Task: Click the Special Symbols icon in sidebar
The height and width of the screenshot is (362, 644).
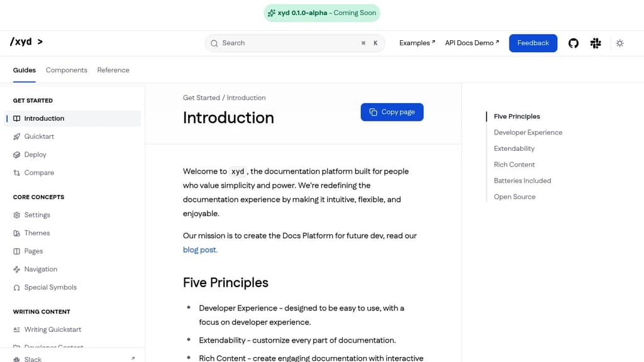Action: point(16,287)
